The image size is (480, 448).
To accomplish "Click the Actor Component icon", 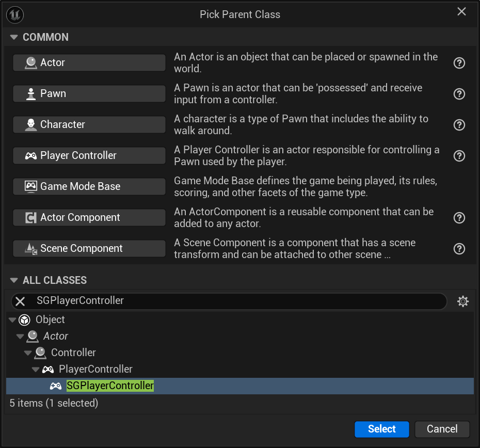I will tap(31, 217).
